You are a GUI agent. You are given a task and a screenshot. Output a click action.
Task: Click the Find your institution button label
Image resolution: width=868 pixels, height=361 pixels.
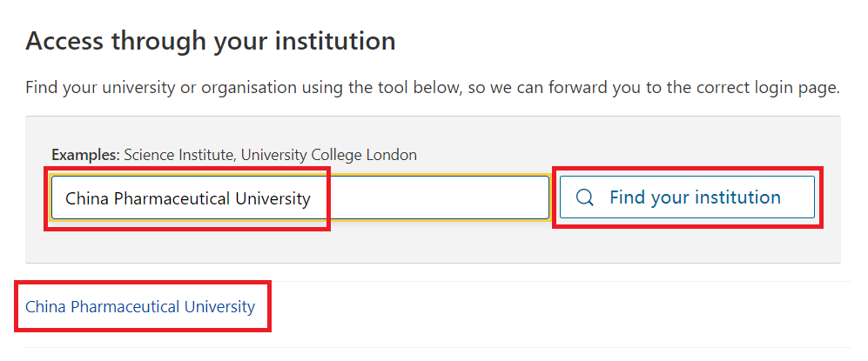[695, 197]
